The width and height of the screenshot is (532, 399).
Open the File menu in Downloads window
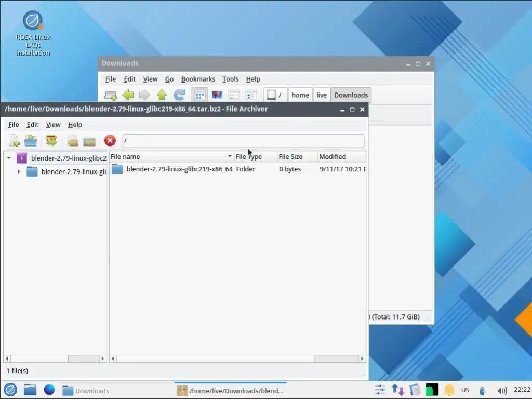click(111, 79)
